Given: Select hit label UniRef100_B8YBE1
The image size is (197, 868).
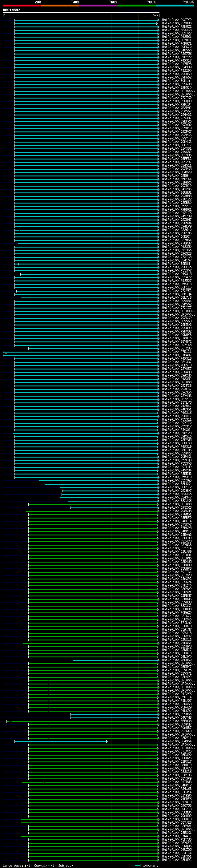Looking at the screenshot, I should click(x=176, y=40).
